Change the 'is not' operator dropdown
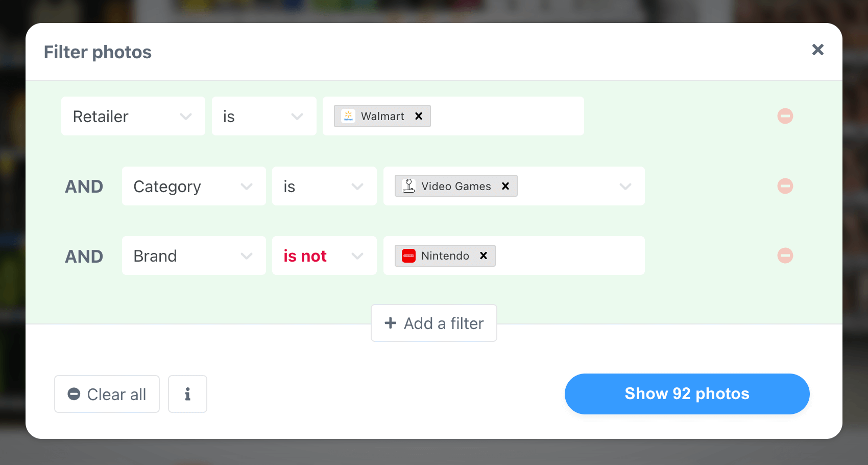Screen dimensions: 868x465 324,256
